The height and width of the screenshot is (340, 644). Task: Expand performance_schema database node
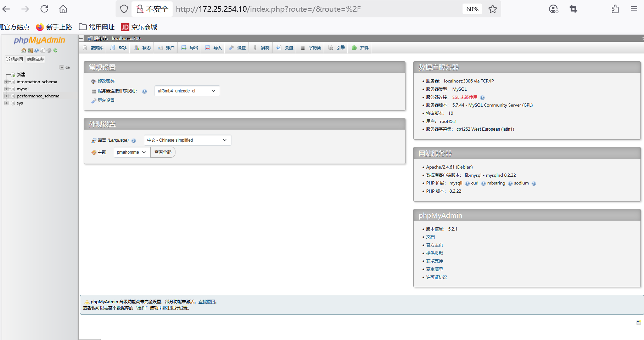[6, 96]
